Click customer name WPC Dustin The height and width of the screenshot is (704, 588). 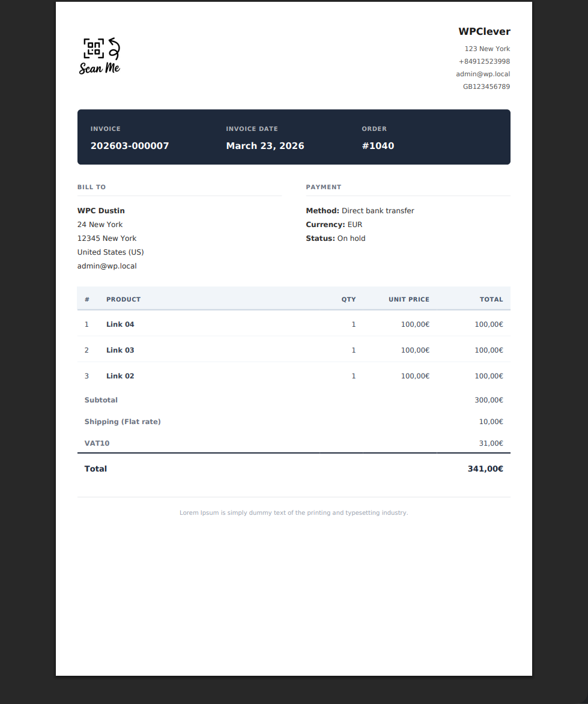(x=101, y=211)
